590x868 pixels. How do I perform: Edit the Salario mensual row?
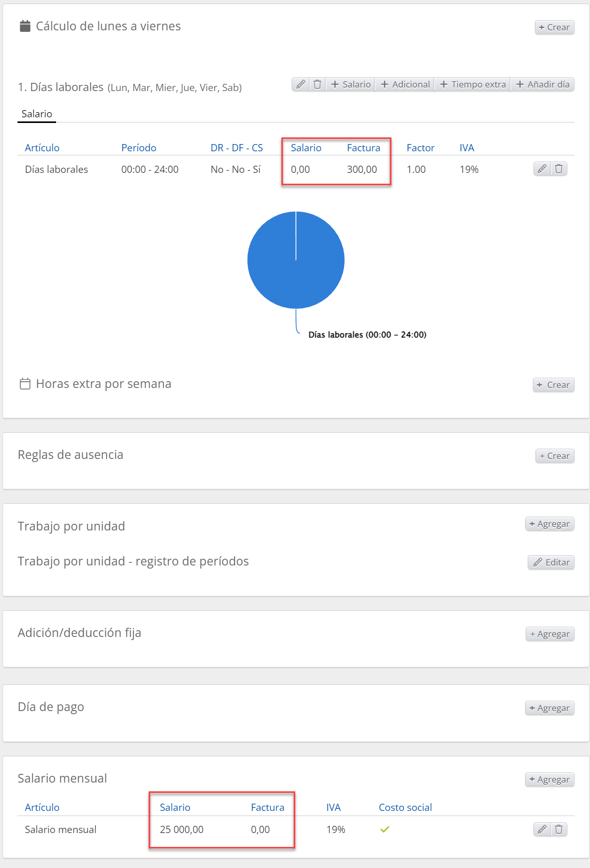(542, 829)
